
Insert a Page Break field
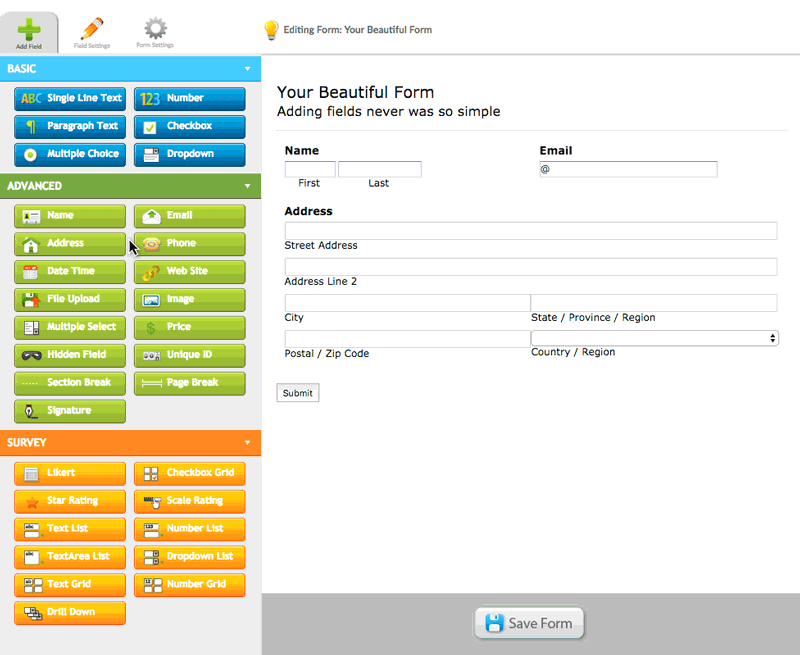point(189,383)
